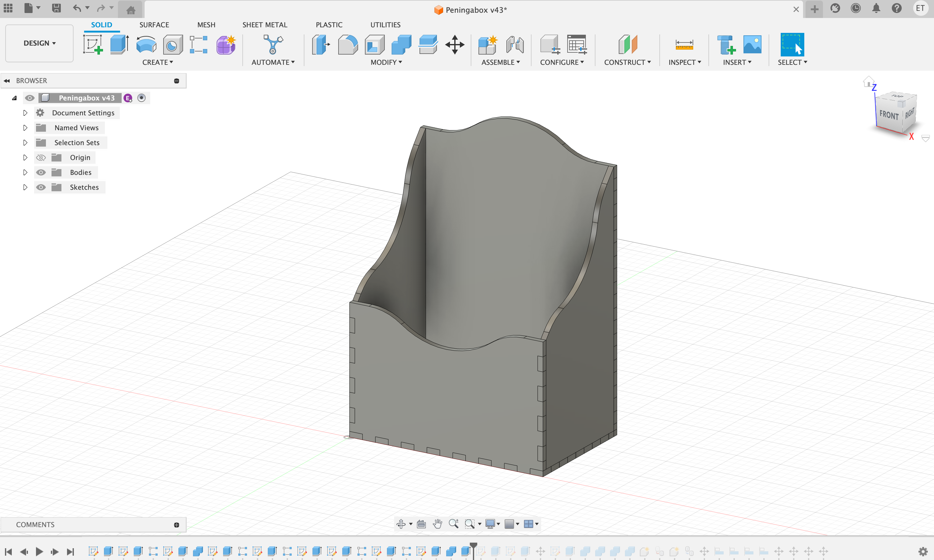Show the hidden Origin folder

[41, 158]
